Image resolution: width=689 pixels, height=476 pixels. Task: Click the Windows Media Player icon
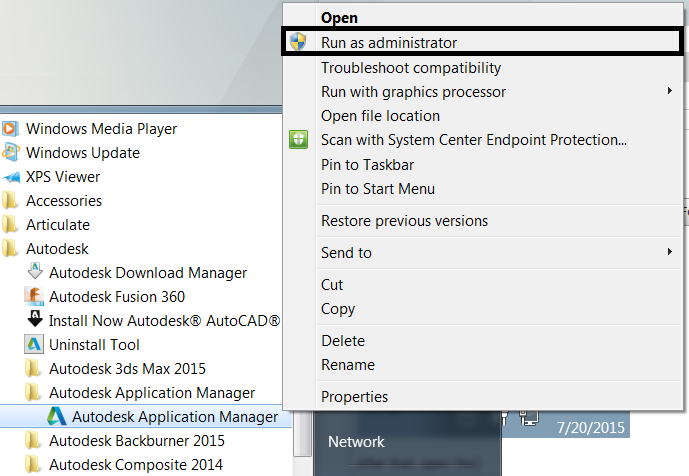coord(11,129)
